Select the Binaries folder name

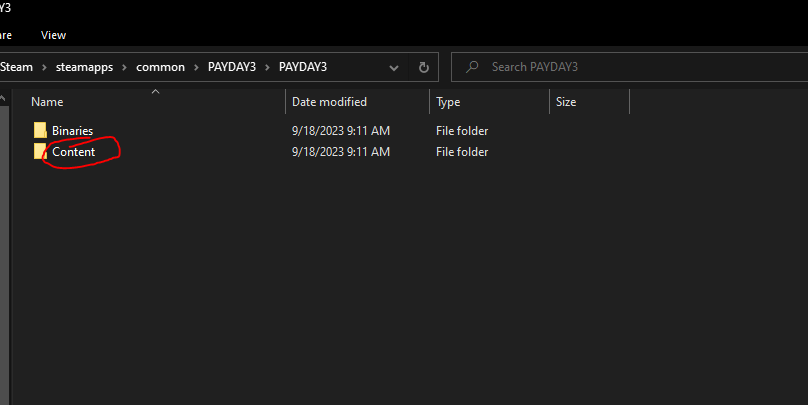(72, 130)
